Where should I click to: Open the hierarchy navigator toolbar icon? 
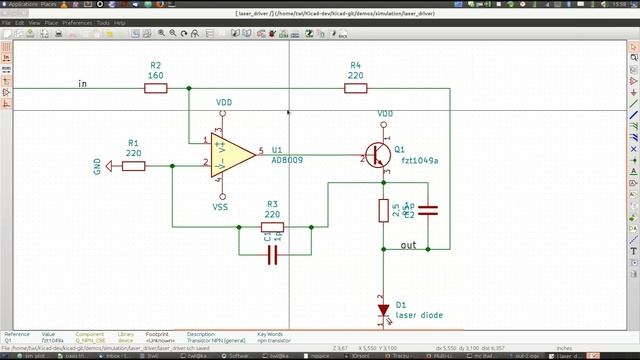[x=210, y=34]
